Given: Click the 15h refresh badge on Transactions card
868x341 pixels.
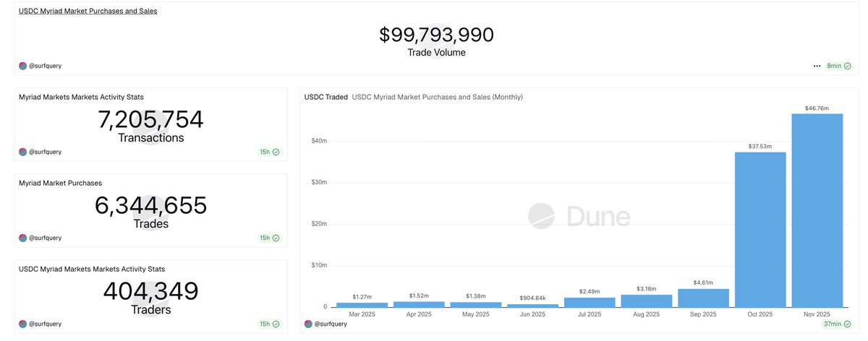Looking at the screenshot, I should pyautogui.click(x=270, y=152).
